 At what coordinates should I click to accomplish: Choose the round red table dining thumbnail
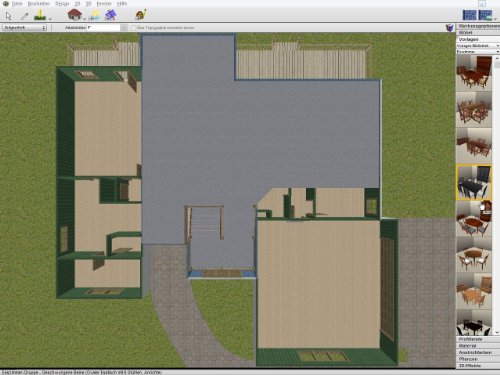coord(474,218)
